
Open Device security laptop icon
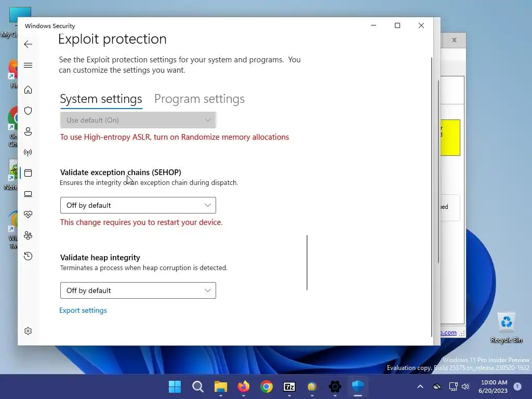28,194
